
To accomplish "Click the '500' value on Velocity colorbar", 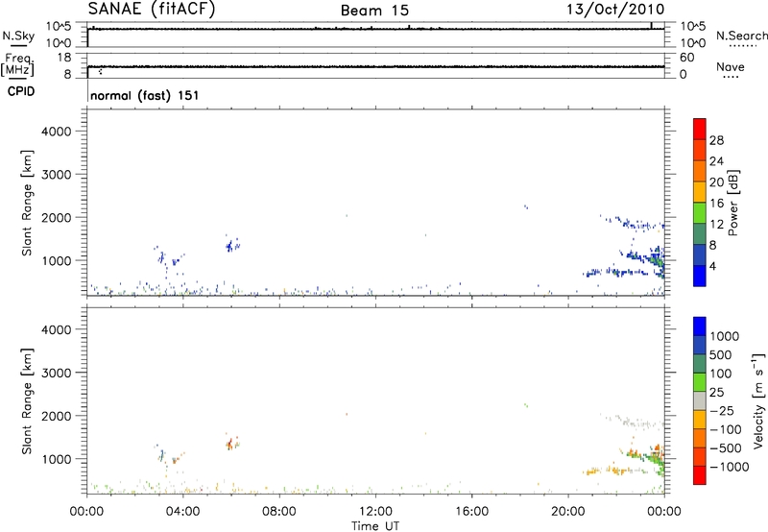I will pyautogui.click(x=720, y=354).
